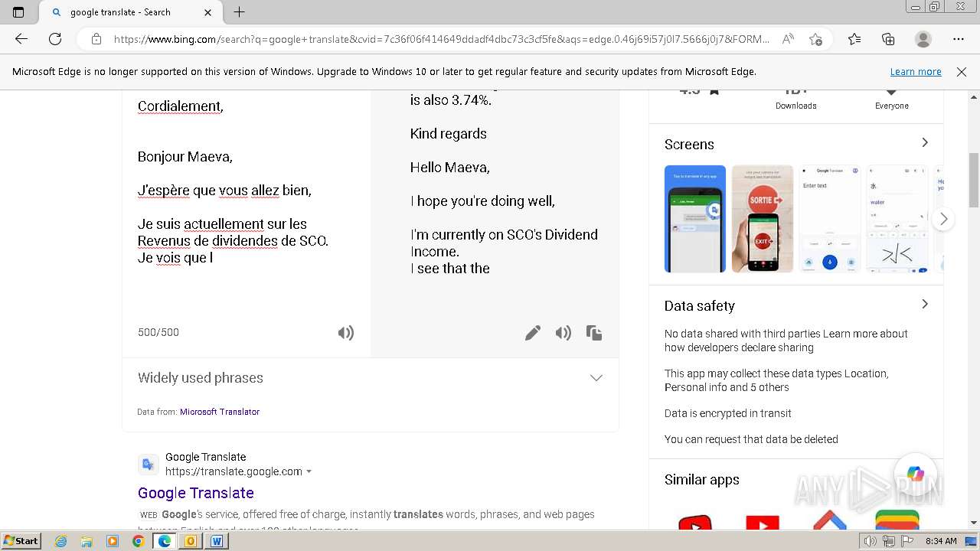Open first blue app screenshot
This screenshot has width=980, height=551.
pos(695,219)
